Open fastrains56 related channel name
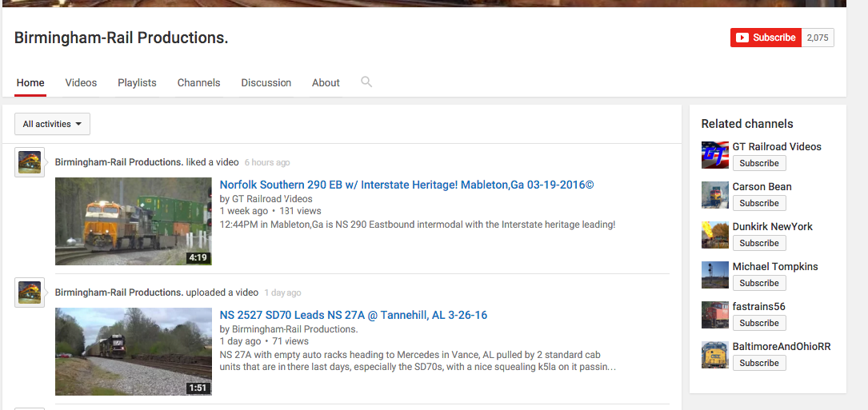The image size is (868, 410). tap(759, 307)
